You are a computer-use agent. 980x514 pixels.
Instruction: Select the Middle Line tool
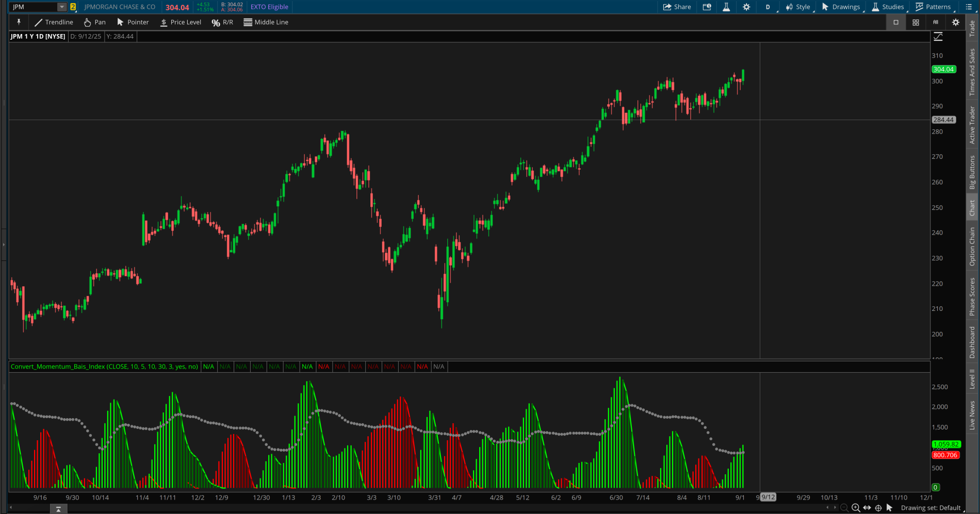[266, 22]
